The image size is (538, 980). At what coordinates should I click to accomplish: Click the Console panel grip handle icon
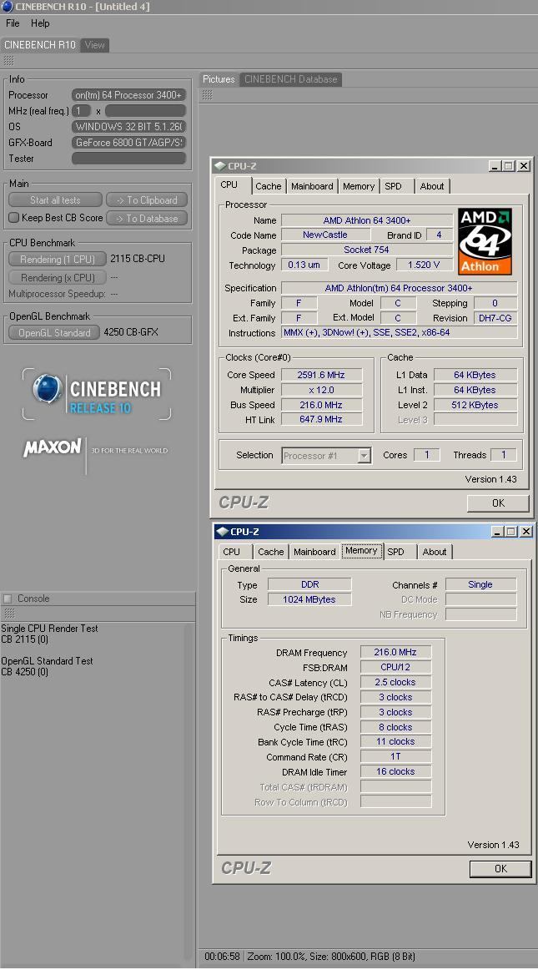pyautogui.click(x=8, y=613)
